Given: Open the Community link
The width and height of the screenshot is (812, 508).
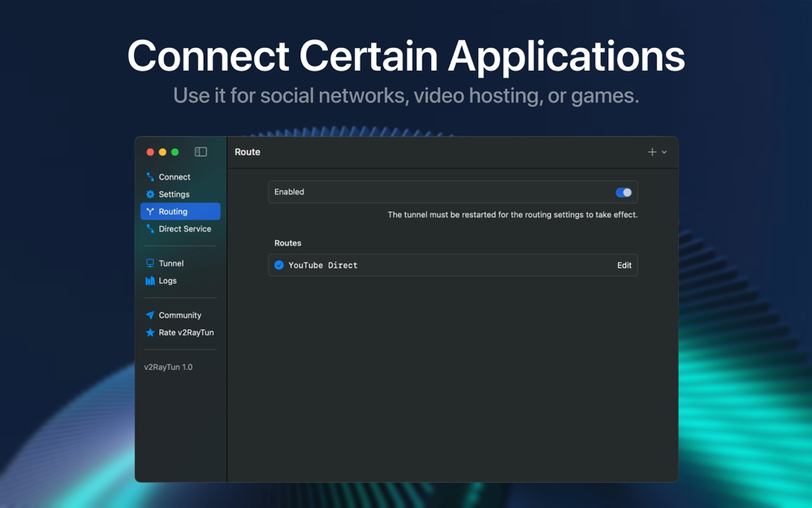Looking at the screenshot, I should pos(180,315).
